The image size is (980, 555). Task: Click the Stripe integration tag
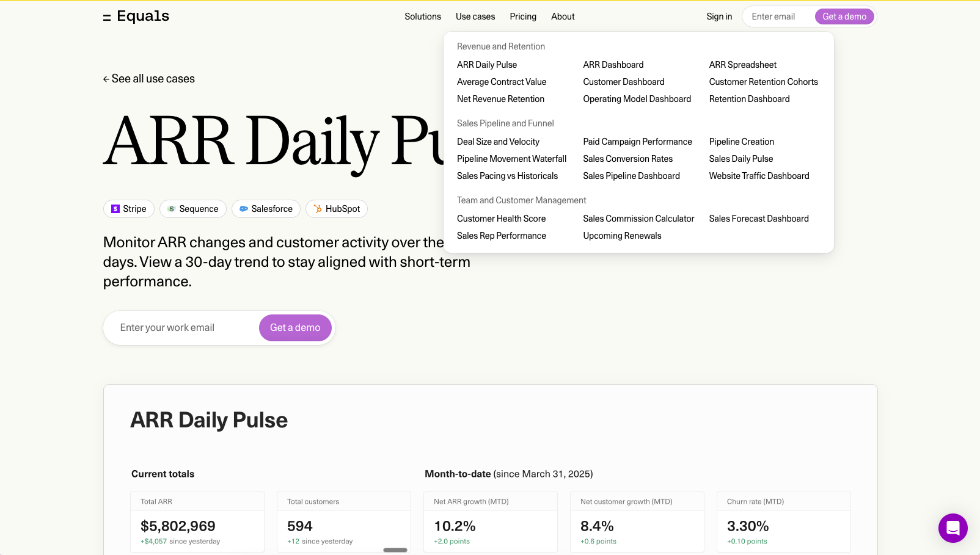click(129, 209)
